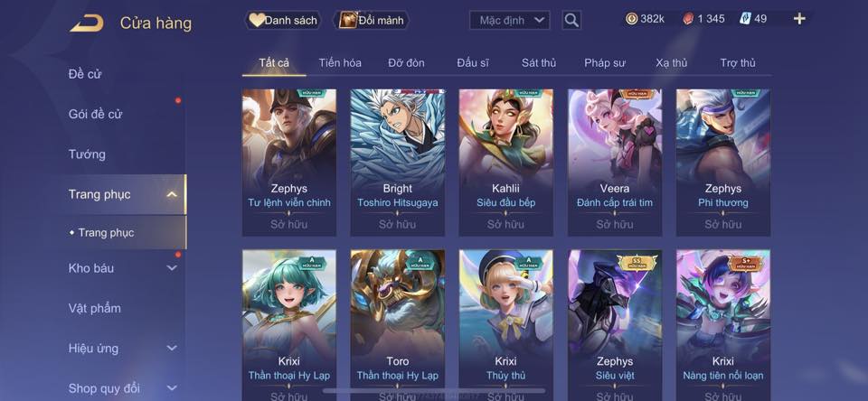Expand the Shop quy đổi section
This screenshot has height=401, width=868.
tap(172, 388)
